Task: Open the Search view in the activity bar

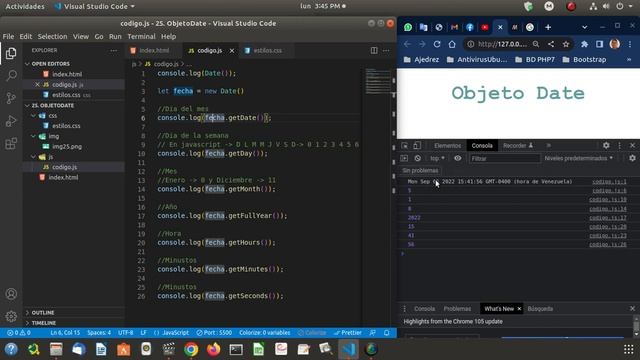Action: [x=11, y=76]
